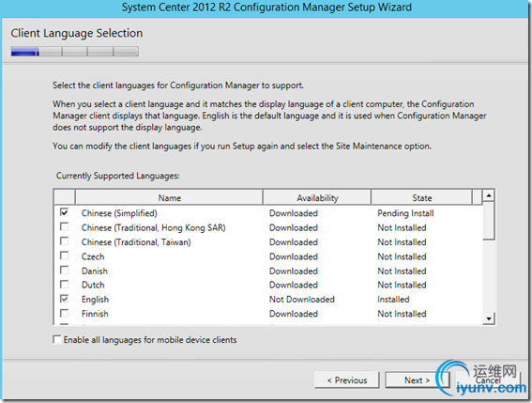Check Chinese (Traditional, Hong Kong SAR) checkbox
The image size is (532, 403).
(x=64, y=226)
